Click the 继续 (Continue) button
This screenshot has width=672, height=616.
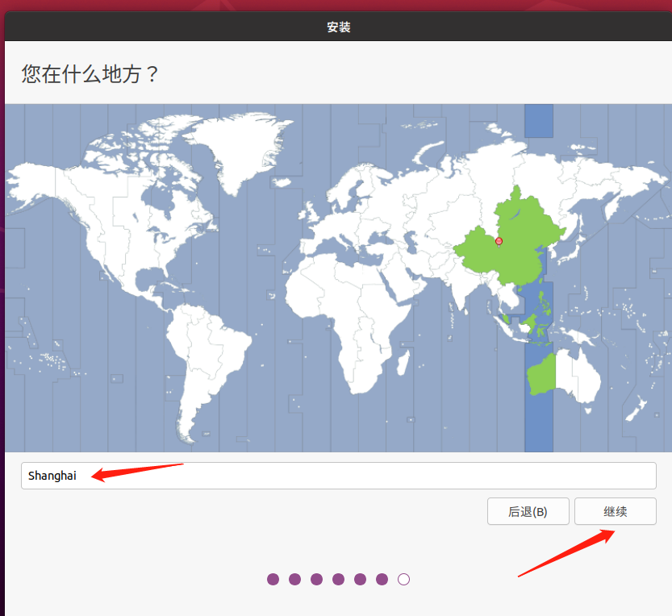(x=615, y=511)
